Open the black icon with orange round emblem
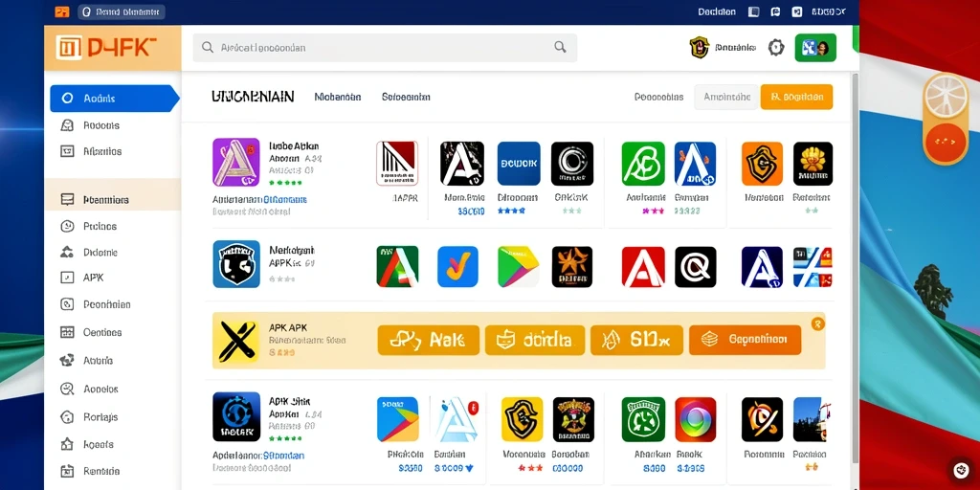 [762, 419]
